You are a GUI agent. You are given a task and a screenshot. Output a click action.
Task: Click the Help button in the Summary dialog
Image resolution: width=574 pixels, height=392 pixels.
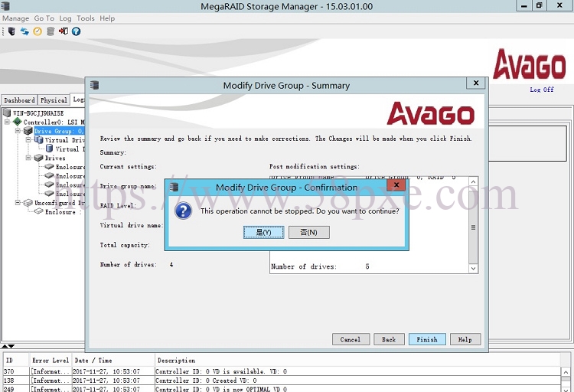[x=465, y=339]
